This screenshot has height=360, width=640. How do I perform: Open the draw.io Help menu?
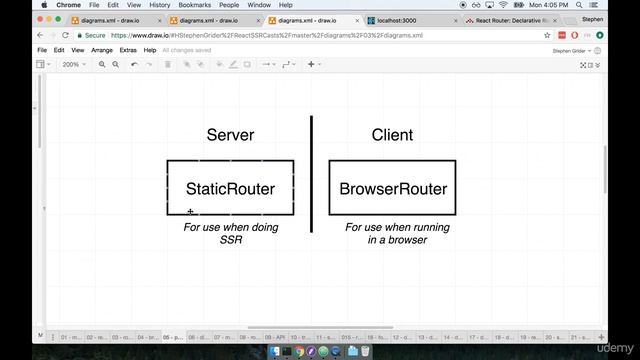150,50
